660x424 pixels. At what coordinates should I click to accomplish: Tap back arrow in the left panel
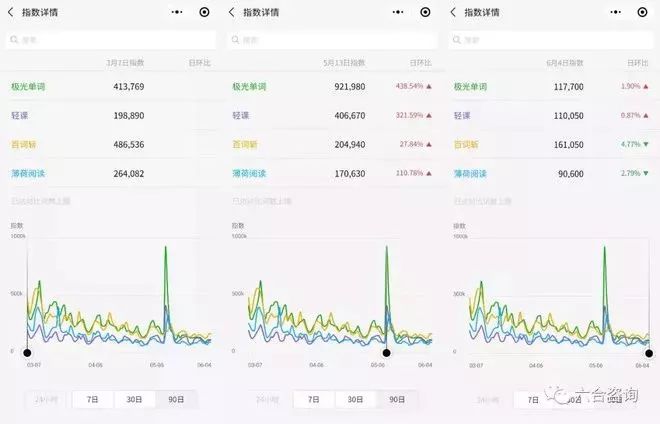11,12
